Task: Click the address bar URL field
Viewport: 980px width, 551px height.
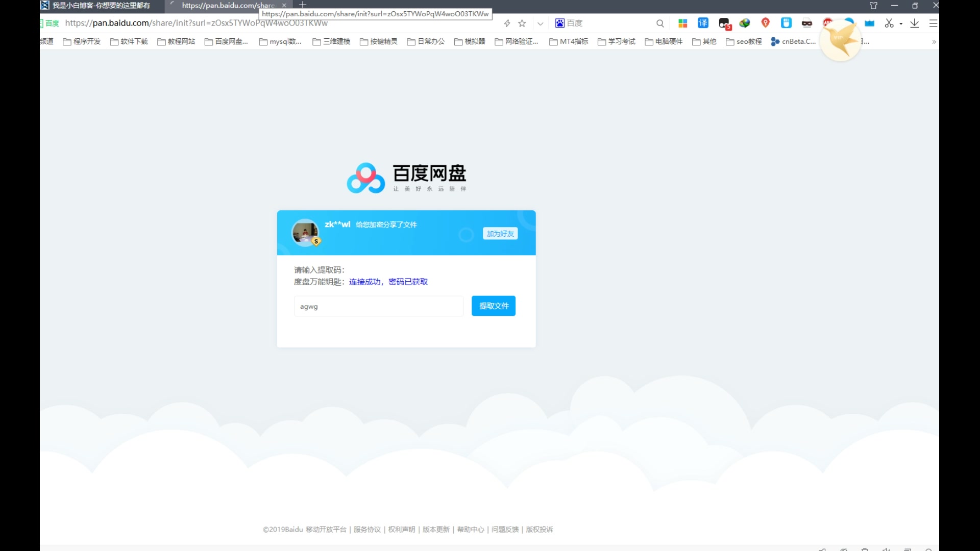Action: coord(281,23)
